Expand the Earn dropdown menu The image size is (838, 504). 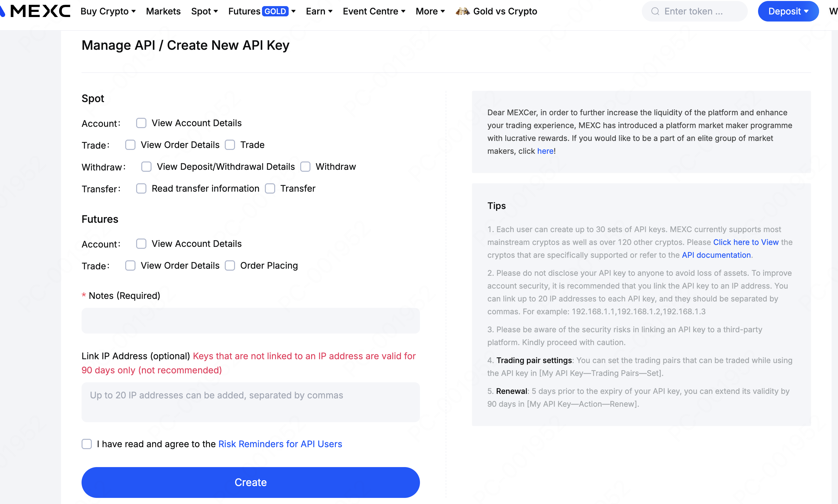(319, 12)
